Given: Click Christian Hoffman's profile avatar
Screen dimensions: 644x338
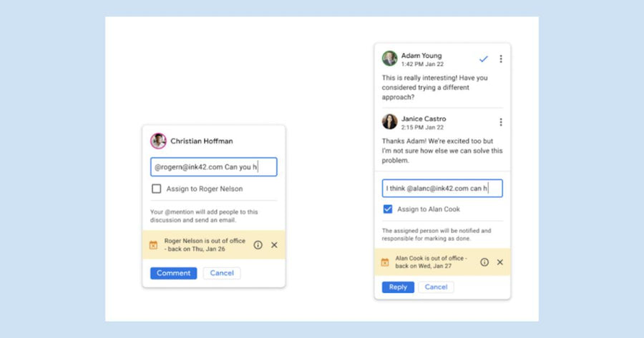Looking at the screenshot, I should [158, 141].
